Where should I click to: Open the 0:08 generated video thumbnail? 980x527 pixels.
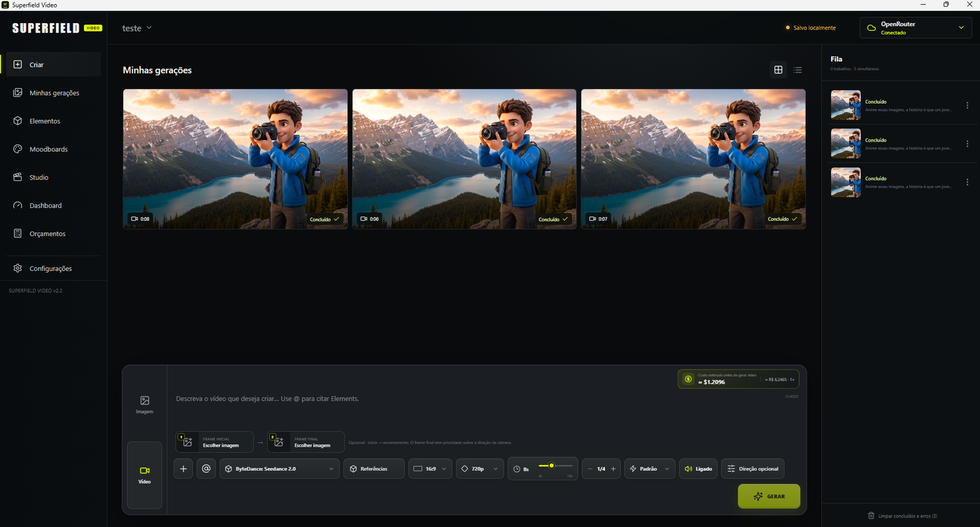pos(235,159)
